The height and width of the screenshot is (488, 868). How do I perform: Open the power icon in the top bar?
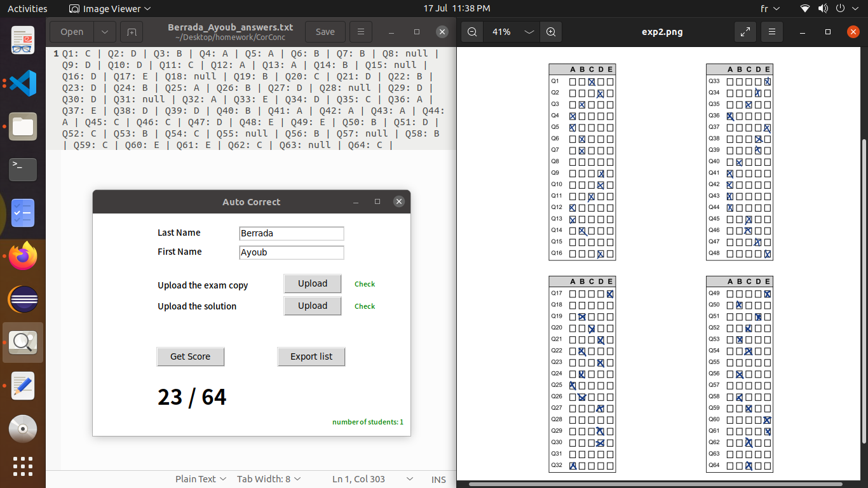[840, 8]
